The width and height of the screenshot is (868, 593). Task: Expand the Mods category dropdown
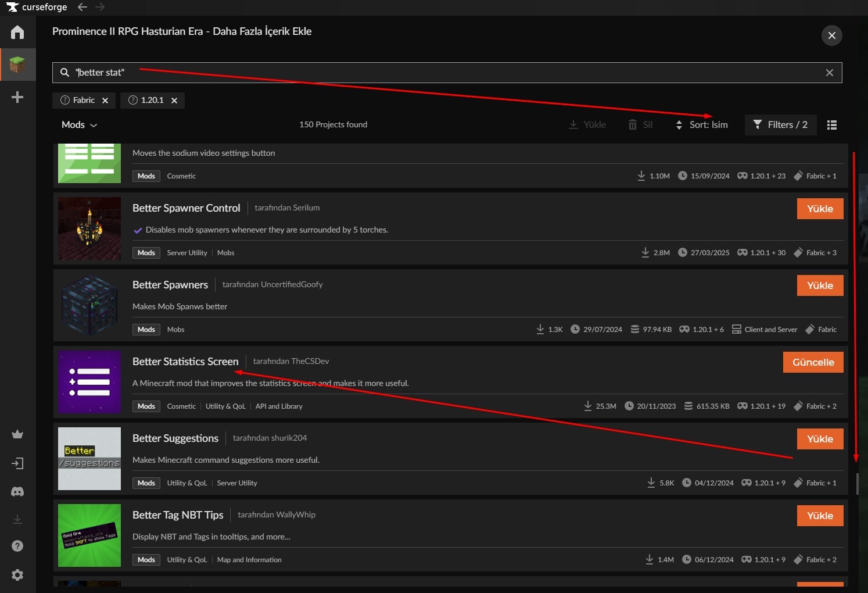pyautogui.click(x=80, y=125)
